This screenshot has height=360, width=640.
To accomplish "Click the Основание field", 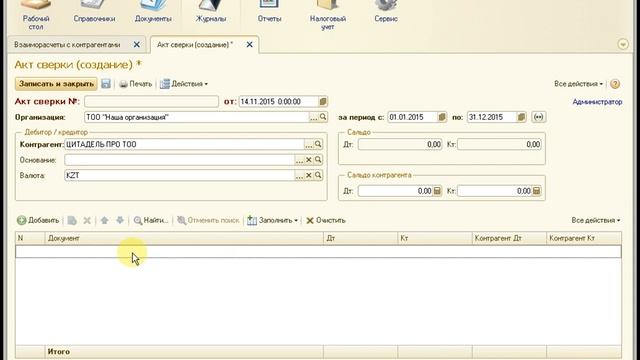I will [x=180, y=160].
